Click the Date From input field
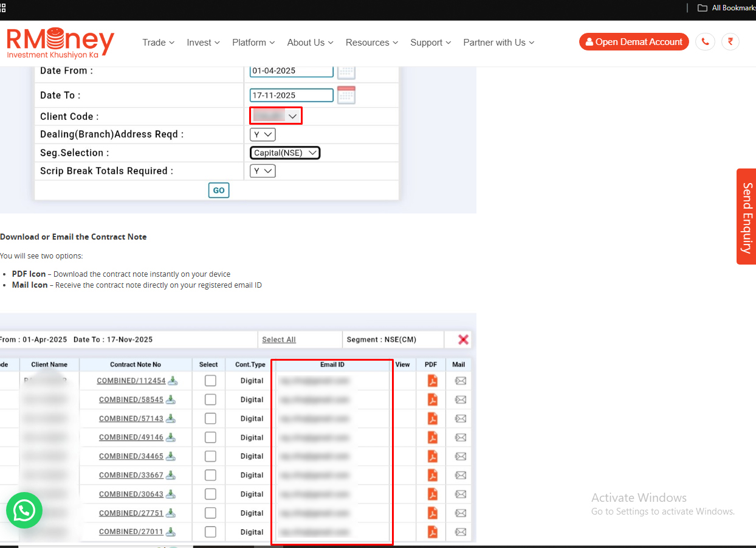The width and height of the screenshot is (756, 548). tap(292, 71)
